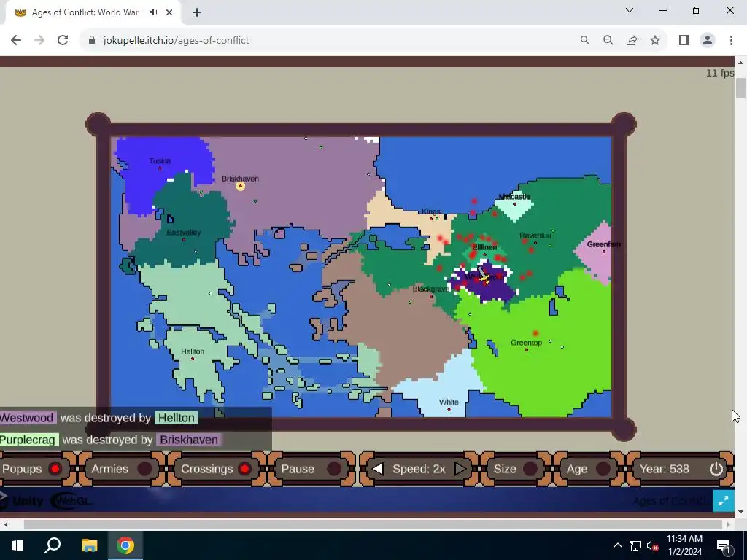Open the tab search chevron
Screen dimensions: 747x560
tap(630, 10)
